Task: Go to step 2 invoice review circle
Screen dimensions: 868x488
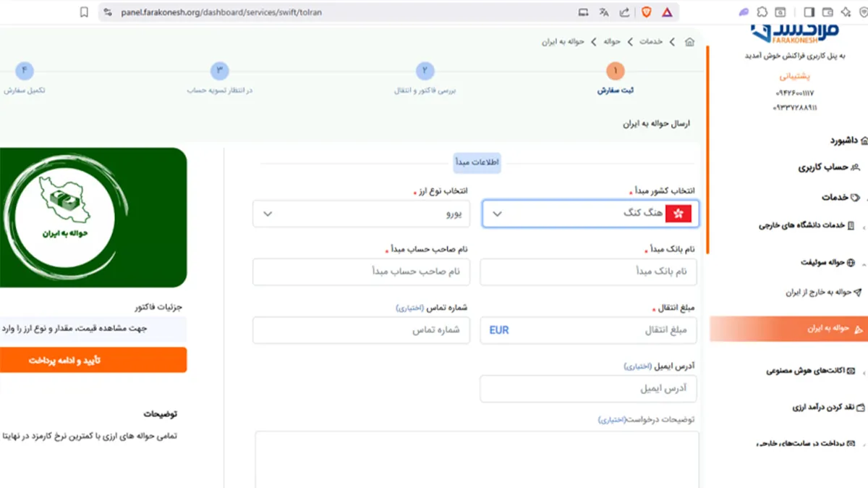Action: pyautogui.click(x=425, y=71)
